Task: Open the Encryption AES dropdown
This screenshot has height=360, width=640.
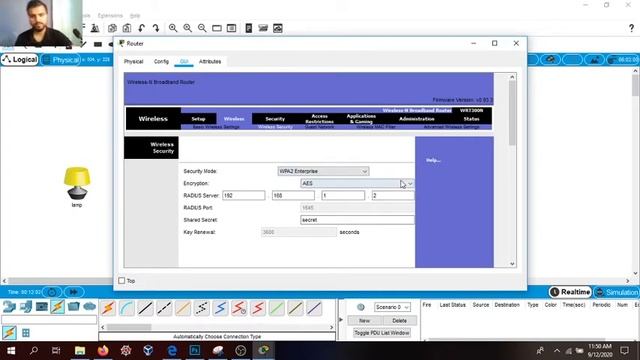Action: 357,184
